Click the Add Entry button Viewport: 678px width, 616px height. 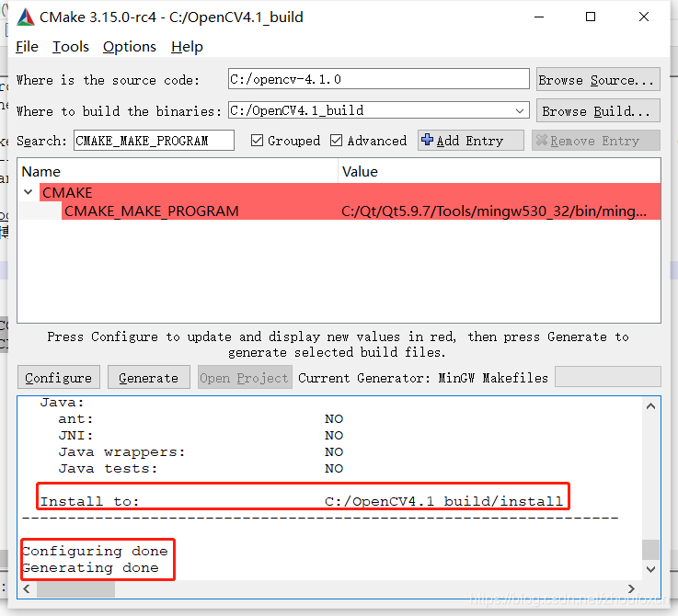point(470,141)
